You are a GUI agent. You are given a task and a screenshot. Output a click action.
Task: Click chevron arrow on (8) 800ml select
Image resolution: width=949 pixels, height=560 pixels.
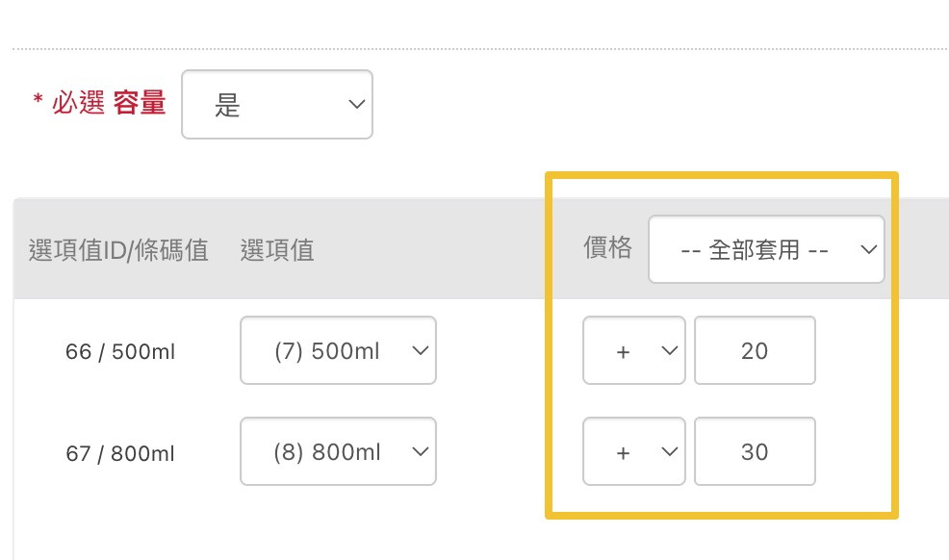[x=420, y=451]
